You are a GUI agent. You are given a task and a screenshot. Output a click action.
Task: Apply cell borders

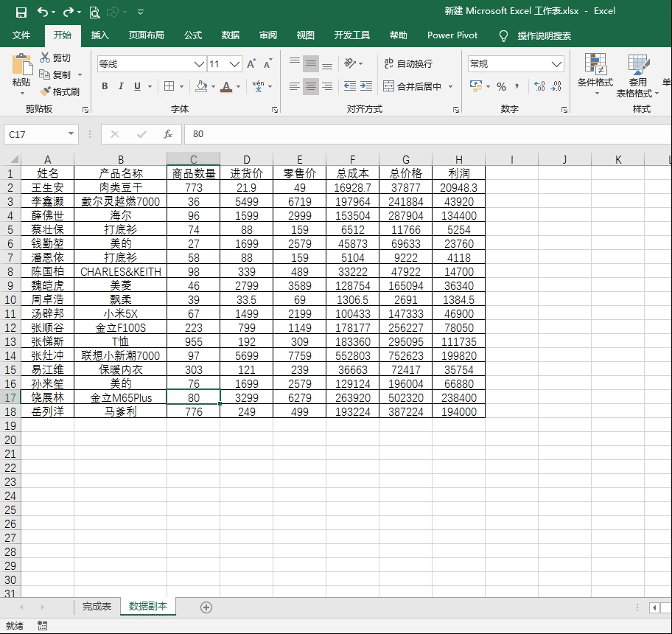(x=169, y=86)
